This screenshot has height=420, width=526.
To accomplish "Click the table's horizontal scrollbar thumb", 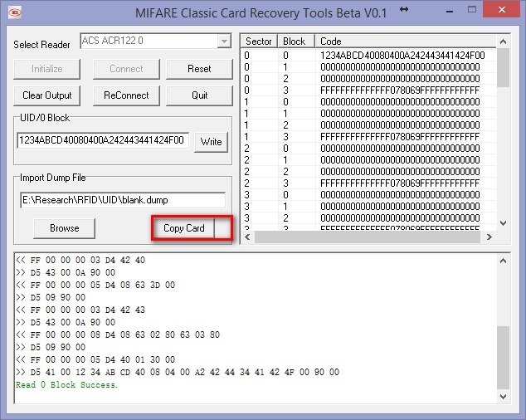I will pyautogui.click(x=368, y=237).
